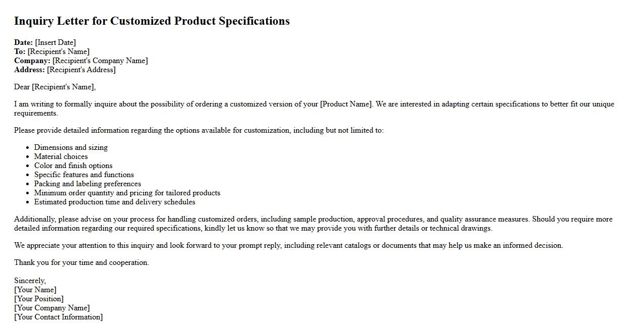Click the '[Recipient's Address]' placeholder text

tap(81, 70)
